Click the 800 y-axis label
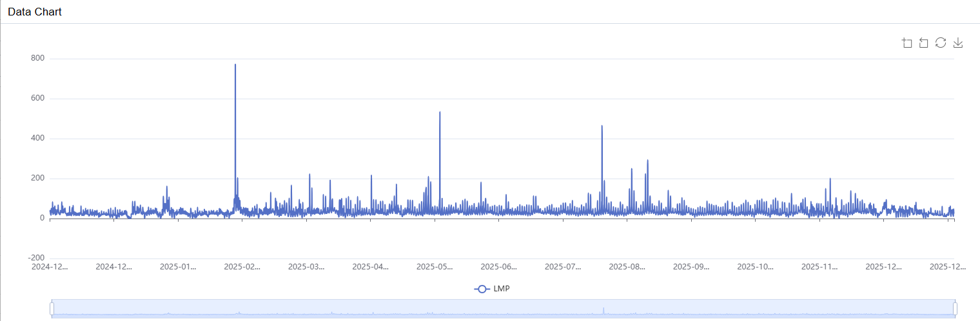980x321 pixels. point(37,59)
